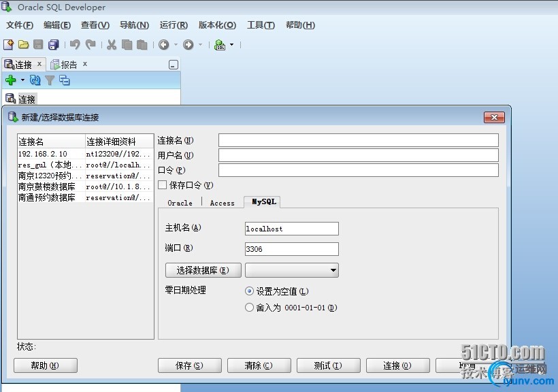Image resolution: width=558 pixels, height=392 pixels.
Task: Click the New file toolbar icon
Action: point(9,44)
